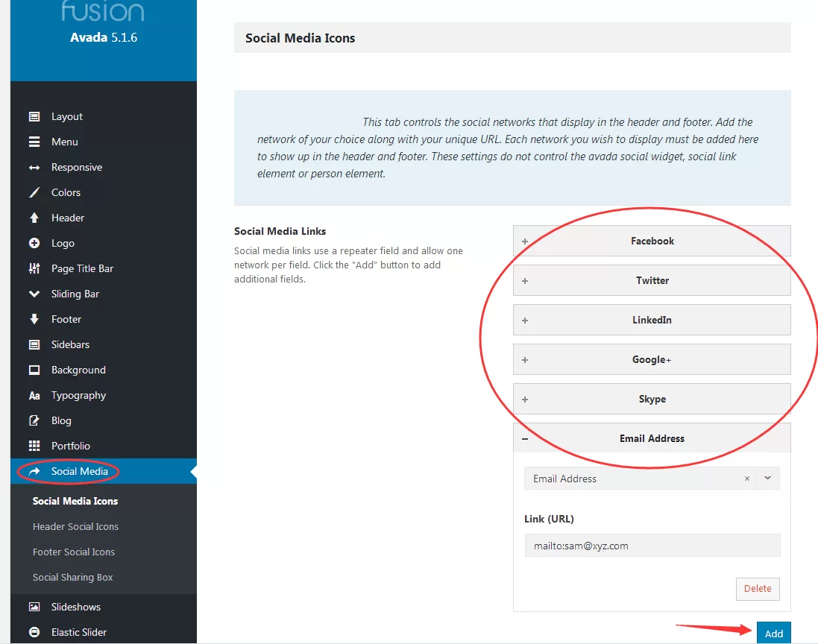Clear the Email Address selection with x
Screen dimensions: 818x644
pos(747,479)
